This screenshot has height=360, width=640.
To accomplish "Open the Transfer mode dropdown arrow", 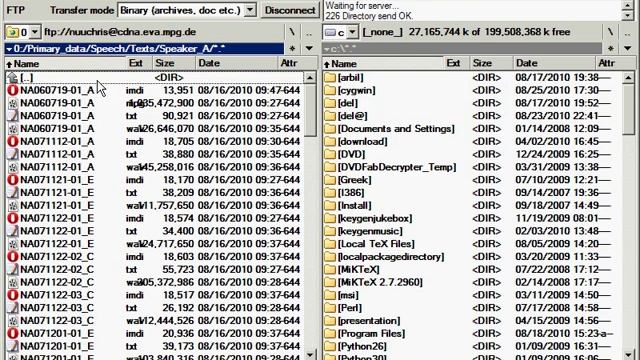I will 250,10.
